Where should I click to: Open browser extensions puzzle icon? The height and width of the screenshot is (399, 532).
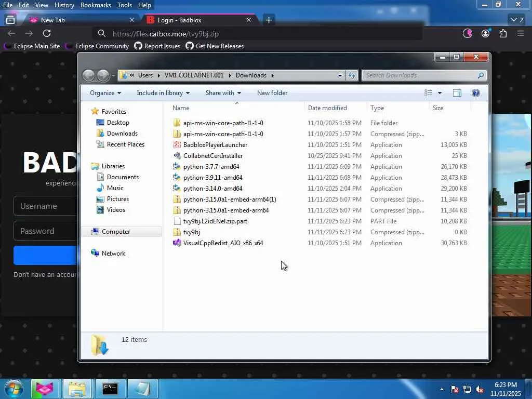click(x=503, y=33)
